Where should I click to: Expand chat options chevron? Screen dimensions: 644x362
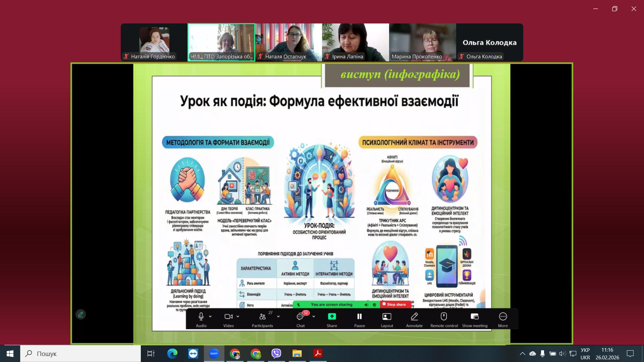(314, 316)
